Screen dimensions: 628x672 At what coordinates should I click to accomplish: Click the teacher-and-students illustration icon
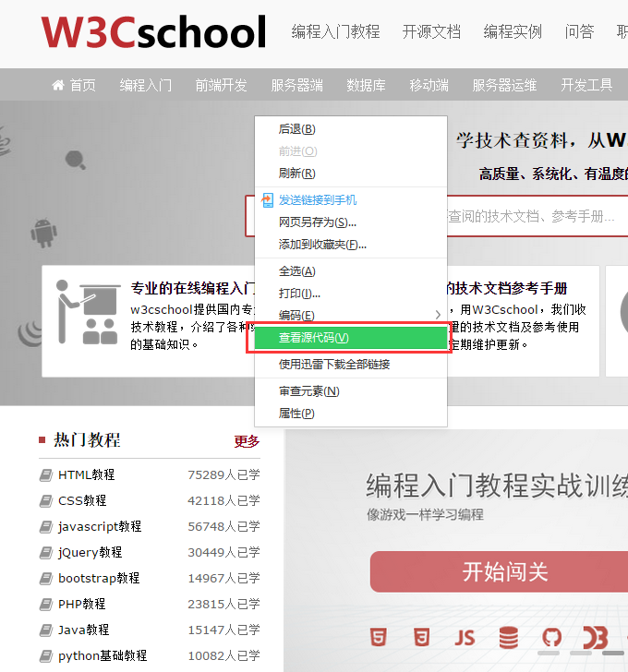[87, 312]
